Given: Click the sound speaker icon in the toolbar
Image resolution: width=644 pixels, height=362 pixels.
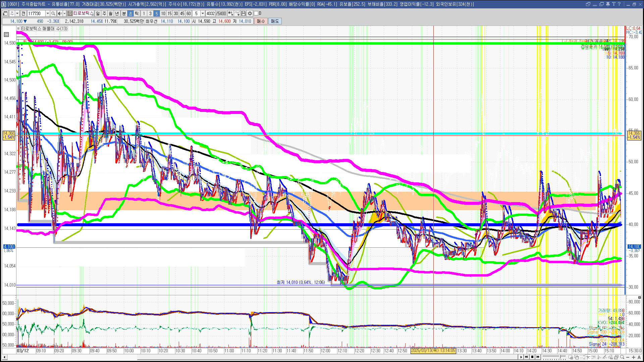Looking at the screenshot, I should pyautogui.click(x=59, y=13).
